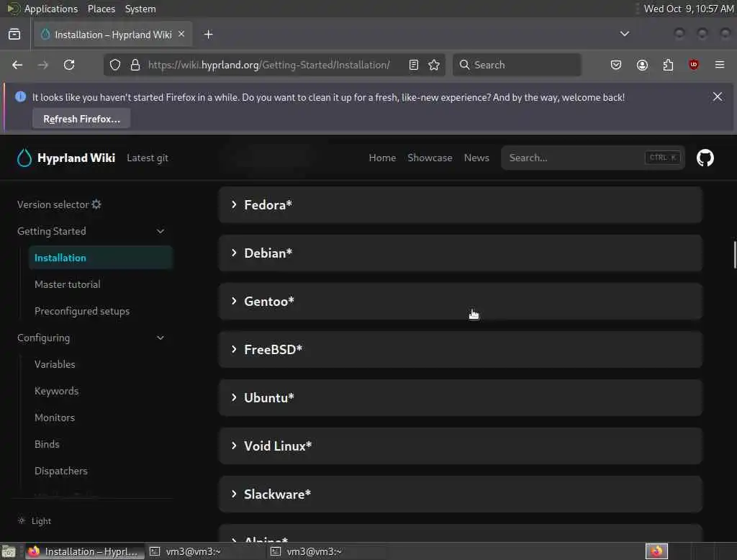Bookmark this page with star
The width and height of the screenshot is (737, 560).
click(x=434, y=65)
